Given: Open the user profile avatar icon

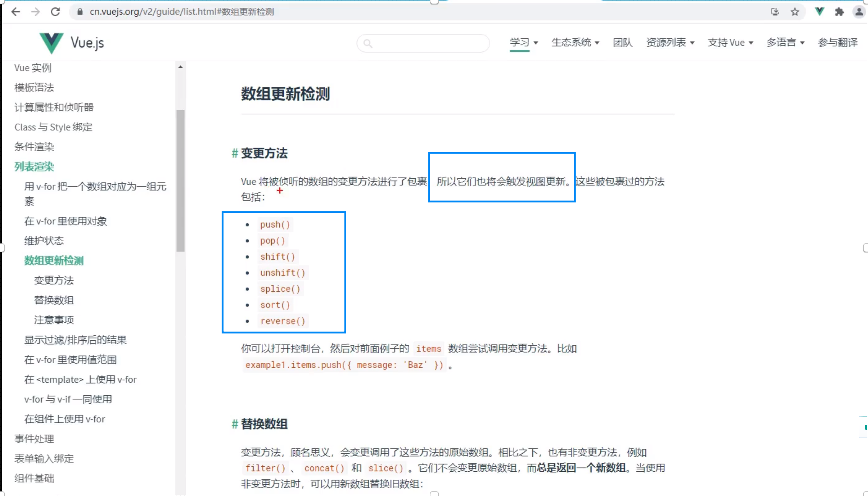Looking at the screenshot, I should coord(859,12).
